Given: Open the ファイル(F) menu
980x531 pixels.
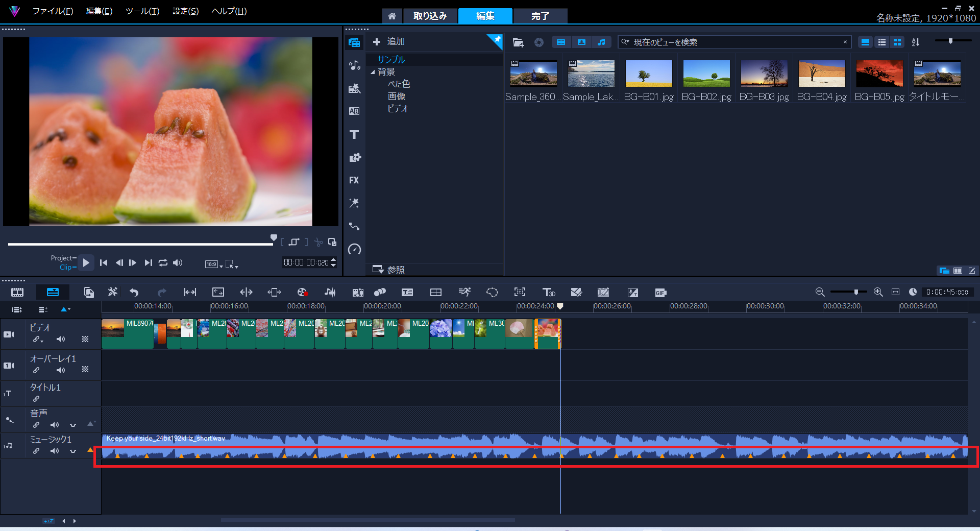Looking at the screenshot, I should pos(53,11).
